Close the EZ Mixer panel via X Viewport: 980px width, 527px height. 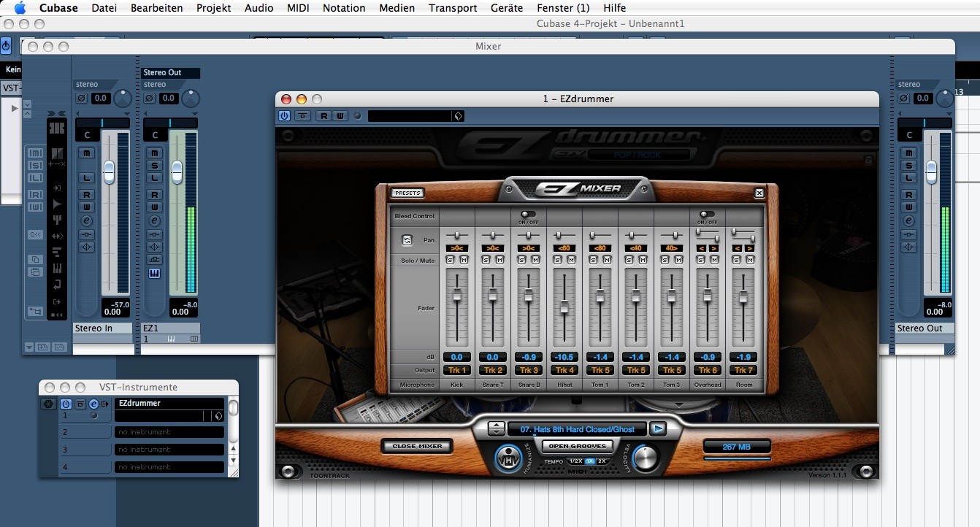tap(759, 193)
